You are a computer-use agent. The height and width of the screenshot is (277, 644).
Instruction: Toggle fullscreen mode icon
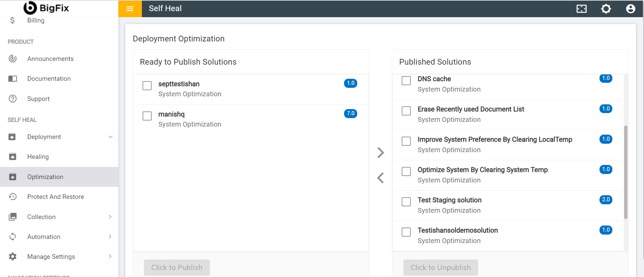581,9
